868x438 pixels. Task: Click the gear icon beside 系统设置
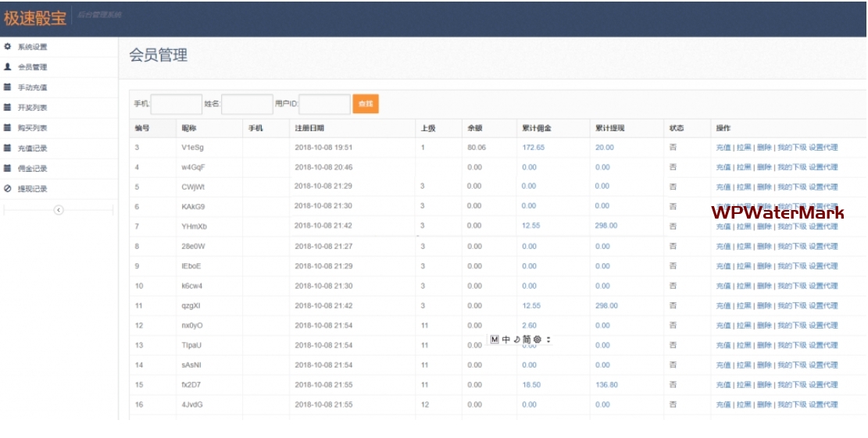[x=7, y=47]
